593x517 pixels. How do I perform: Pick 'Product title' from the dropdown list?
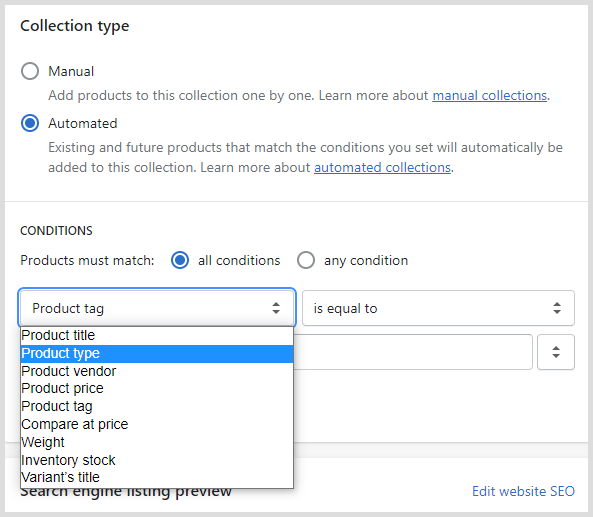click(157, 335)
